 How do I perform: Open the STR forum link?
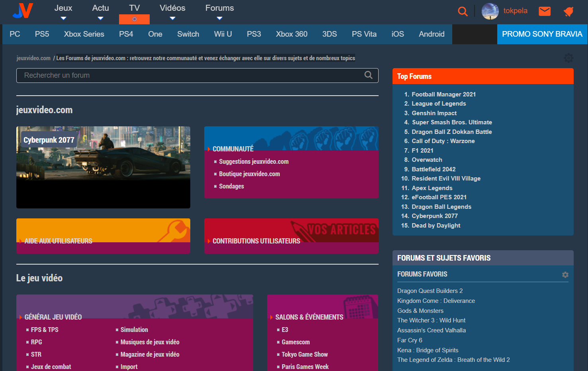point(36,354)
